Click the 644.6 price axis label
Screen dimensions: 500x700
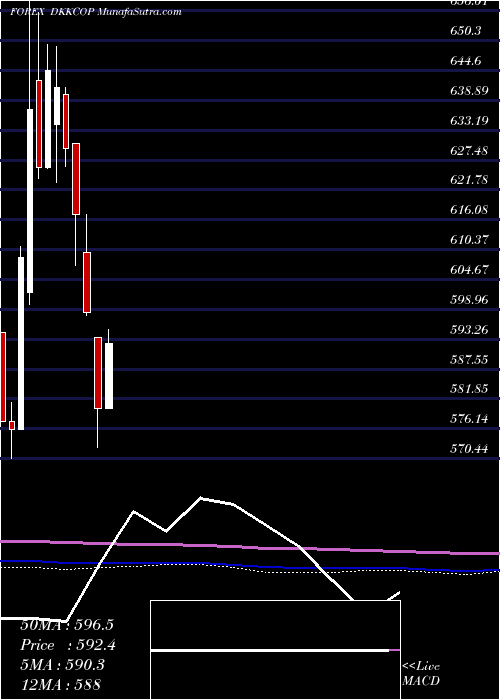point(466,61)
